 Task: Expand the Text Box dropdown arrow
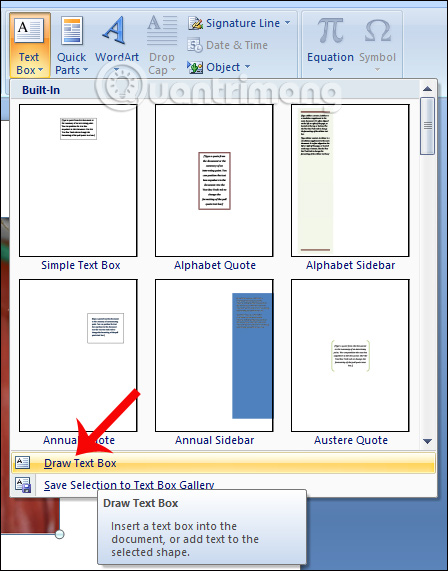coord(40,70)
